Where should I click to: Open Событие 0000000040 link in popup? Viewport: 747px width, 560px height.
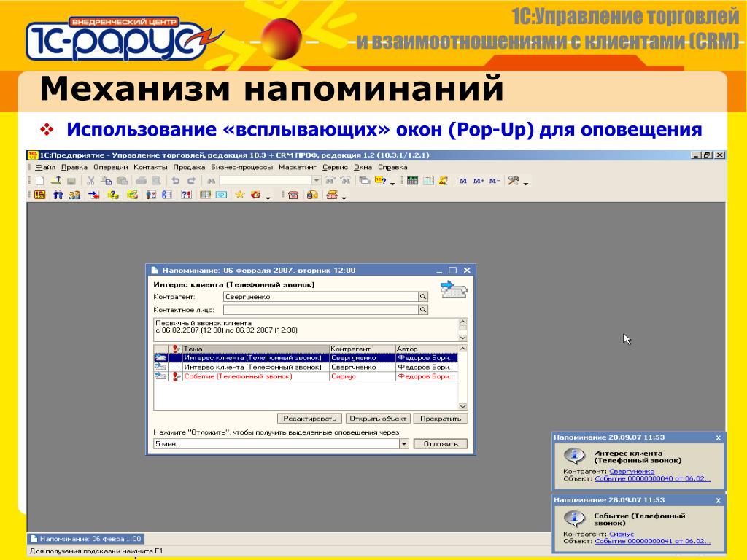(653, 478)
